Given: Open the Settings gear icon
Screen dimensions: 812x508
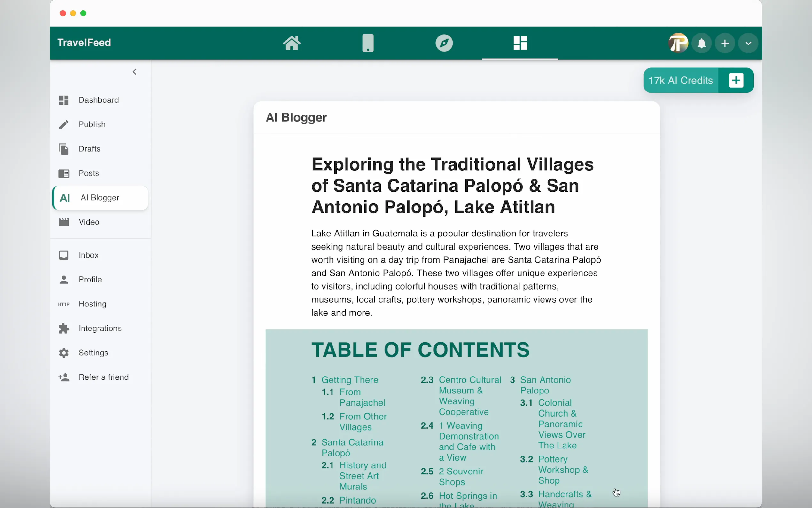Looking at the screenshot, I should [x=64, y=353].
